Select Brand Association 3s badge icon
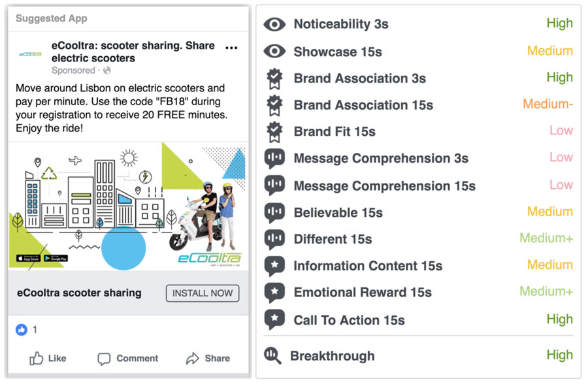The width and height of the screenshot is (588, 386). point(274,78)
